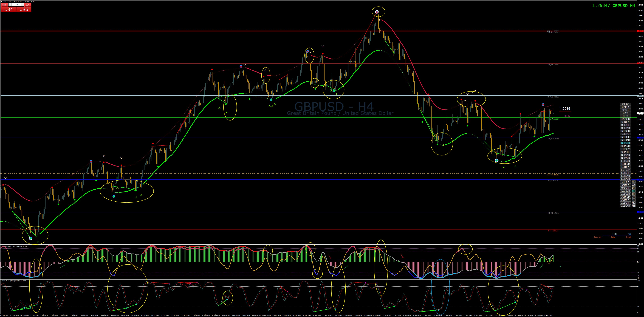Select the MN monthly timeframe
Viewport: 644px width, 317px height.
pyautogui.click(x=633, y=182)
